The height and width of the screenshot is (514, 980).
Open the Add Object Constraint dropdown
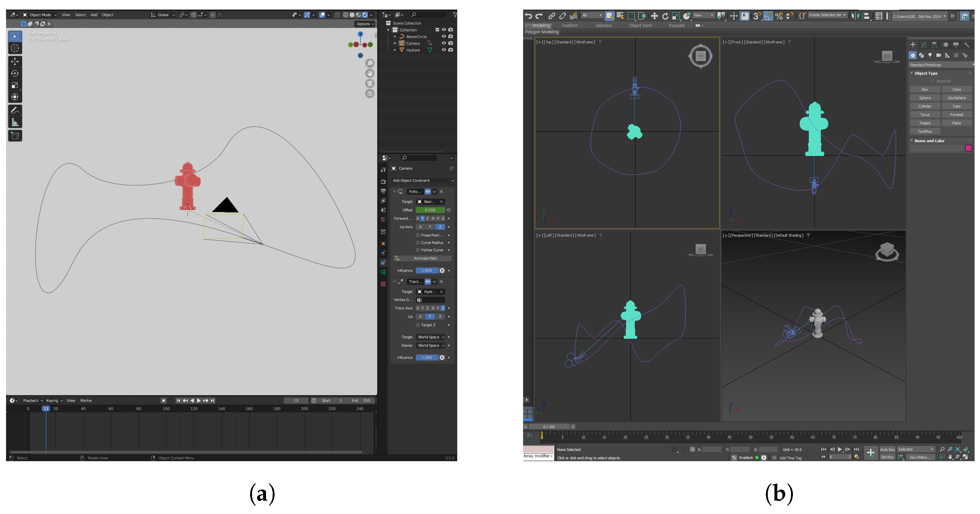click(x=423, y=180)
